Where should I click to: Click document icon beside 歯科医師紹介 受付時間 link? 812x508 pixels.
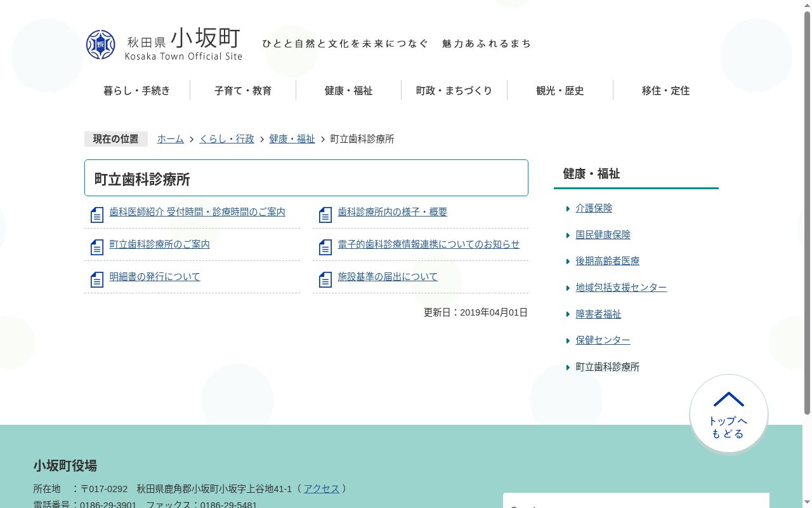click(x=97, y=215)
